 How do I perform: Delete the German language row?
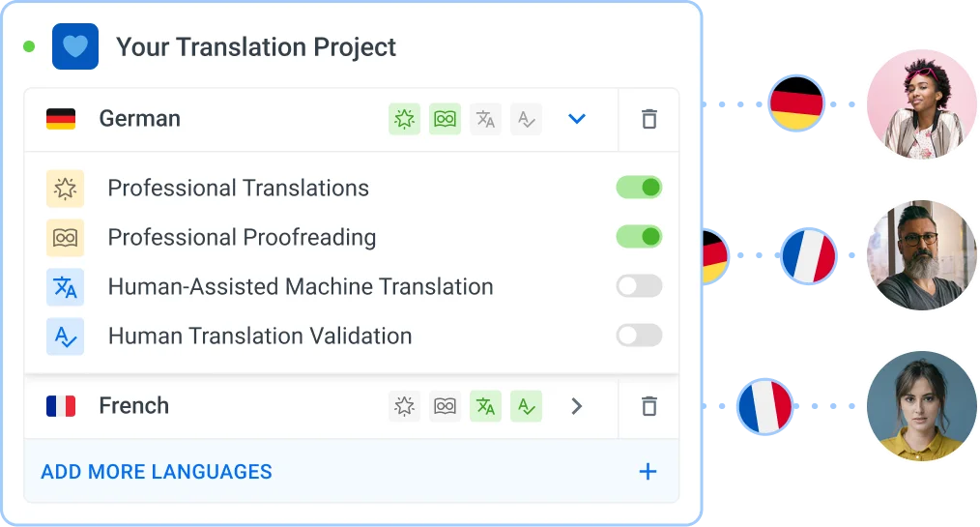click(649, 119)
